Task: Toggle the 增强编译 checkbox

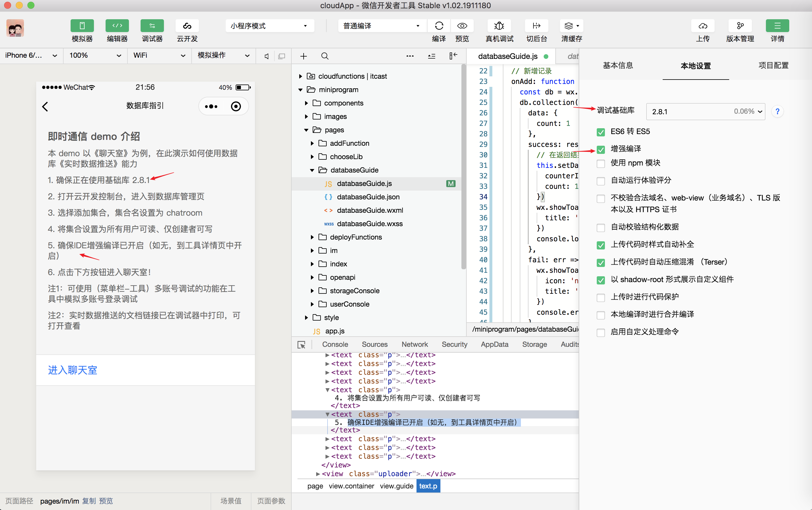Action: 601,149
